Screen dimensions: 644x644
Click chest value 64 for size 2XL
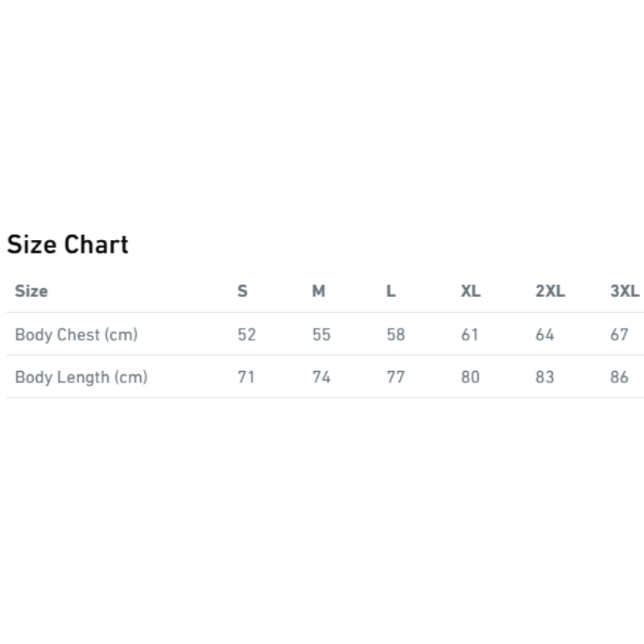point(545,334)
